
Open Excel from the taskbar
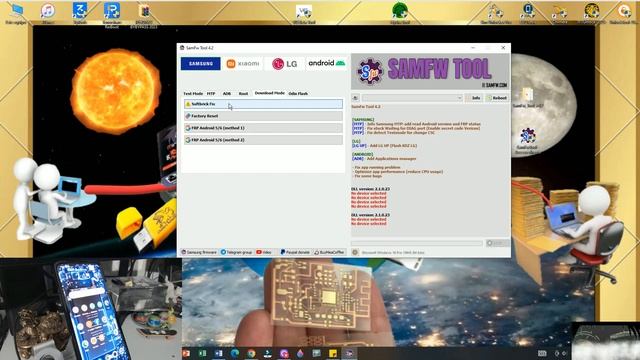click(202, 353)
